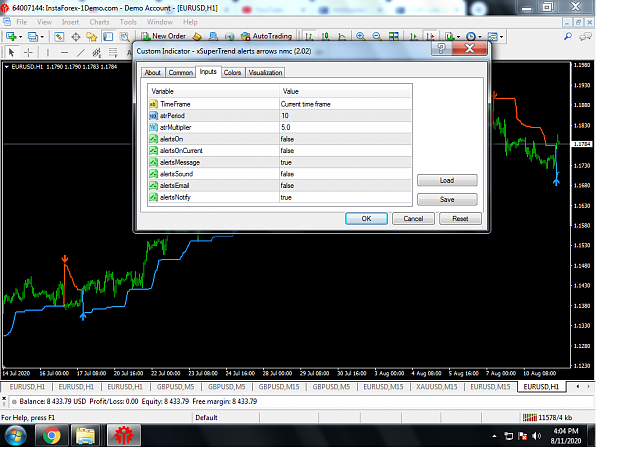Screen dimensions: 625x469
Task: Switch chart to candlesticks icon
Action: pyautogui.click(x=326, y=37)
